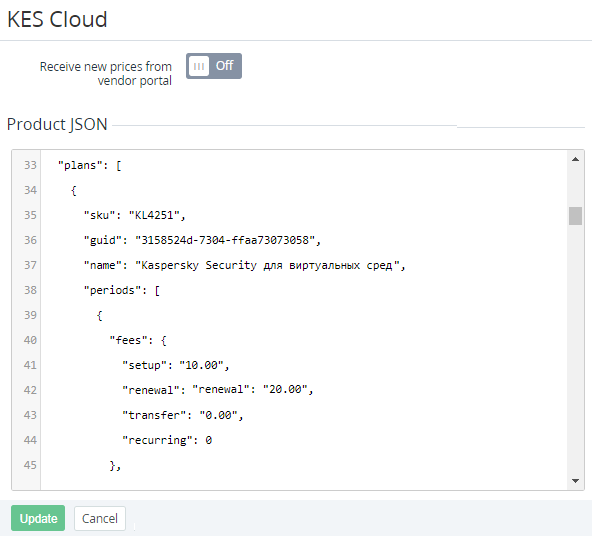Image resolution: width=592 pixels, height=540 pixels.
Task: Click the "fees" key on line 40
Action: tap(128, 340)
